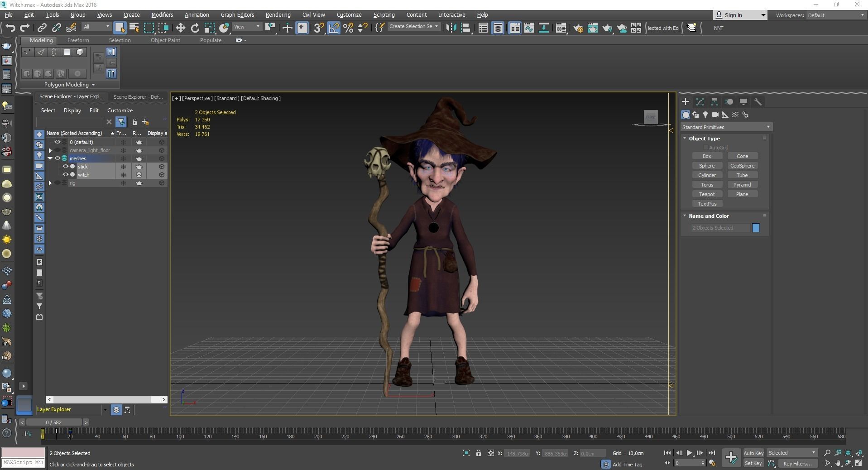
Task: Click the blue object color swatch
Action: [x=756, y=228]
